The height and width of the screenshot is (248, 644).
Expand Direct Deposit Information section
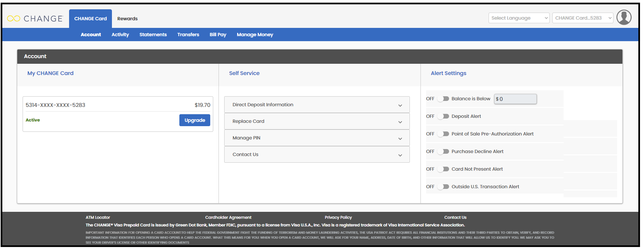[317, 105]
